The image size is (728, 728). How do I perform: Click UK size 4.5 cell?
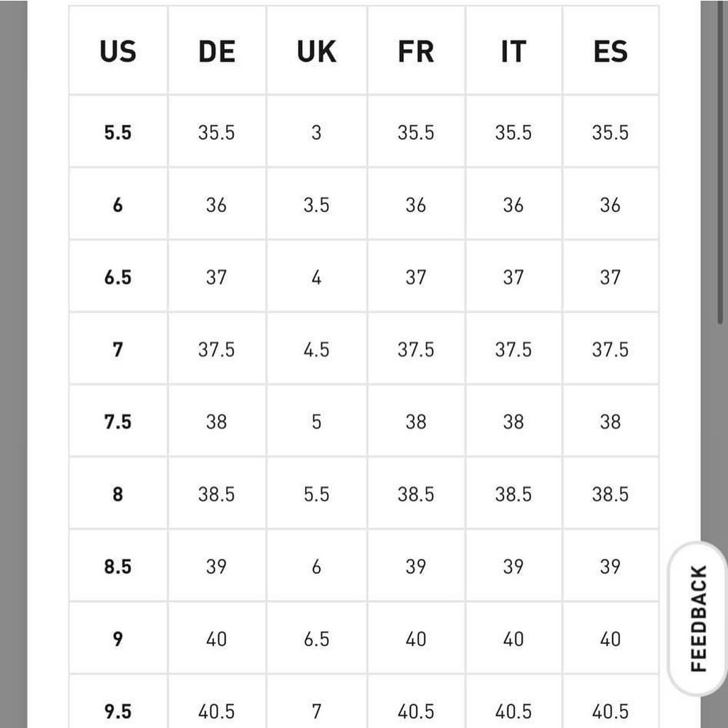(x=316, y=350)
